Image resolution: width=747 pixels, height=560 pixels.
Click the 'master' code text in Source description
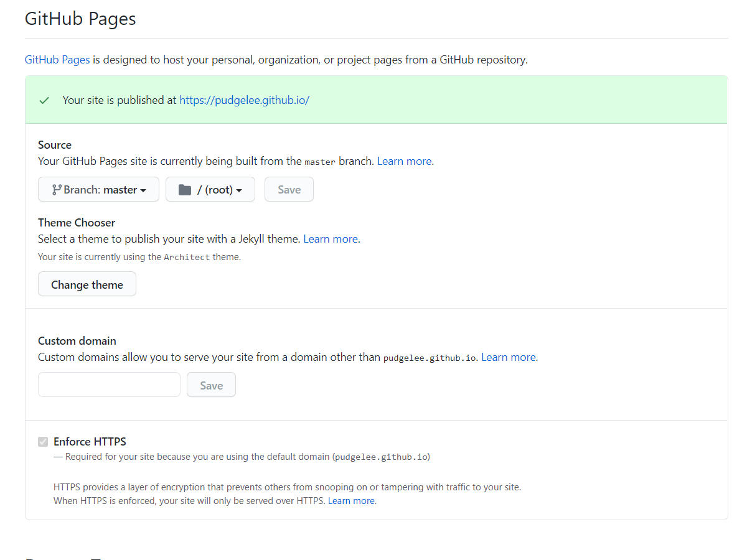pos(320,162)
